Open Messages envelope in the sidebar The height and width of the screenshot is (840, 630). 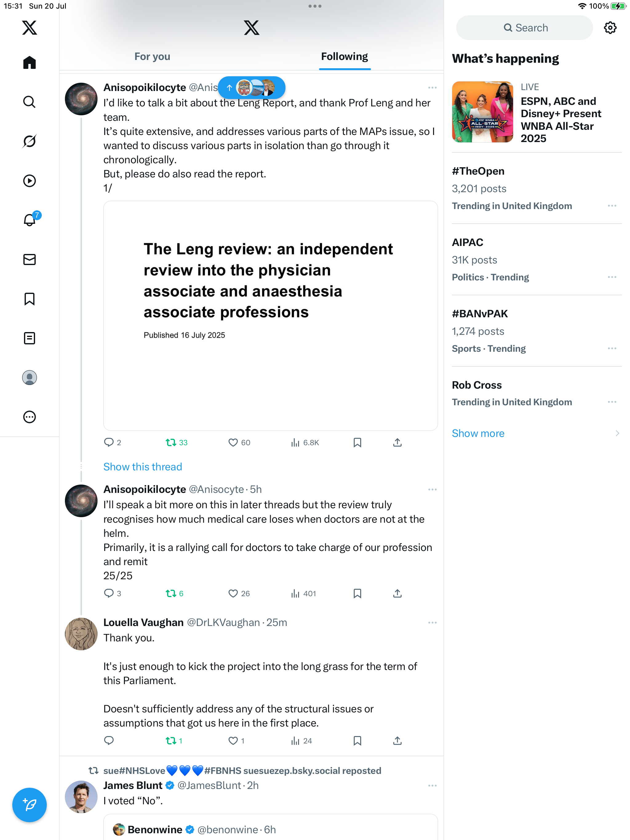pyautogui.click(x=29, y=260)
